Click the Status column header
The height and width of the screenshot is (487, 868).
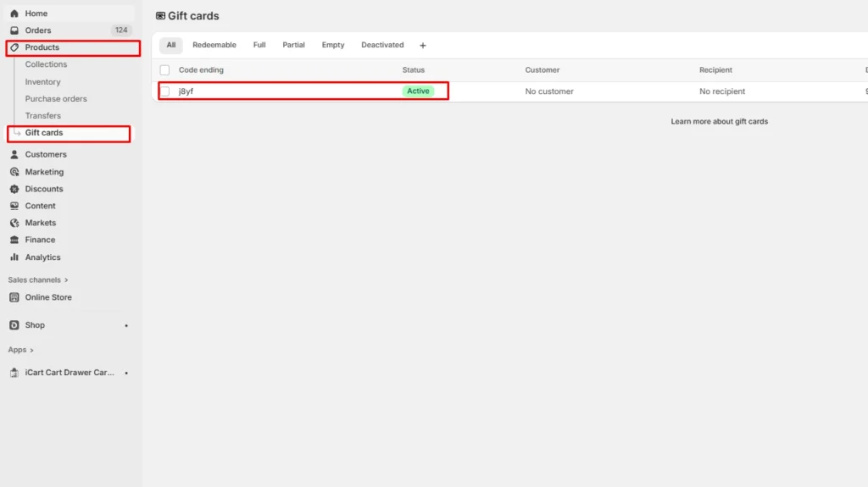[x=414, y=70]
